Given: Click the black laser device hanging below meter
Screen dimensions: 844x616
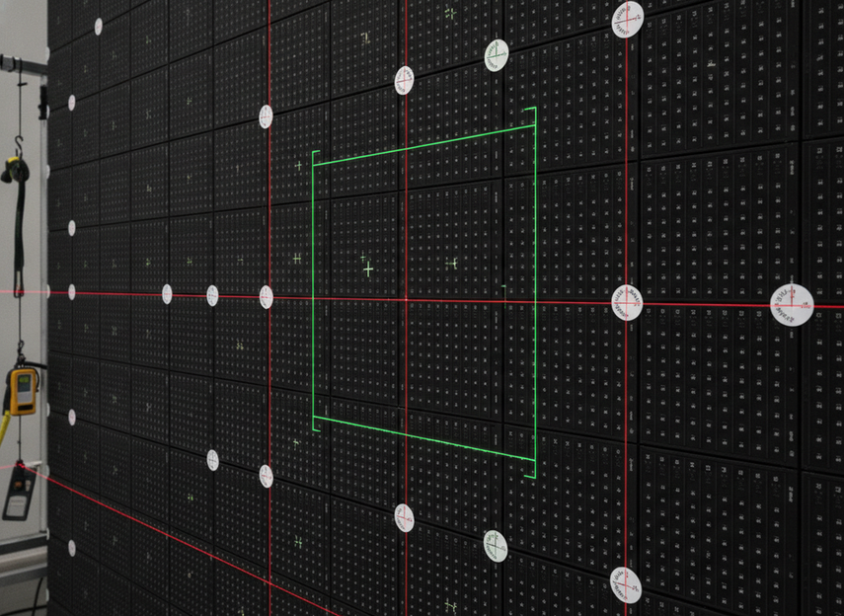Looking at the screenshot, I should pyautogui.click(x=18, y=493).
